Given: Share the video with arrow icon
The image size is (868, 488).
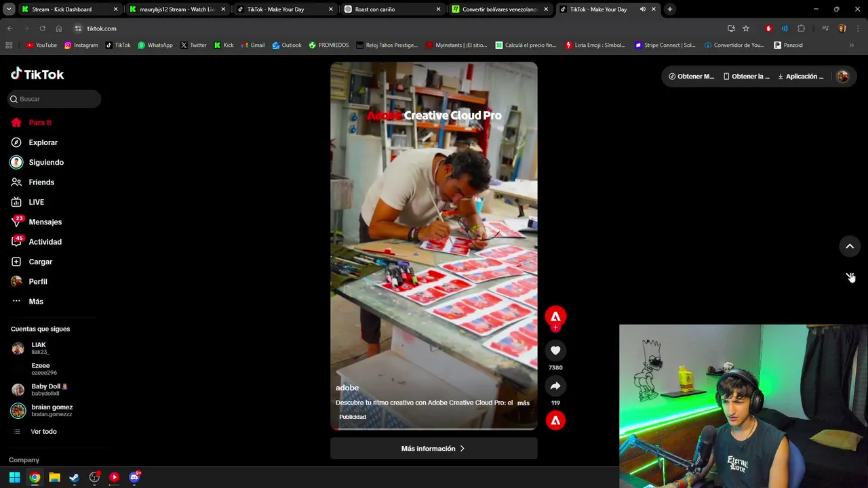Looking at the screenshot, I should point(555,386).
